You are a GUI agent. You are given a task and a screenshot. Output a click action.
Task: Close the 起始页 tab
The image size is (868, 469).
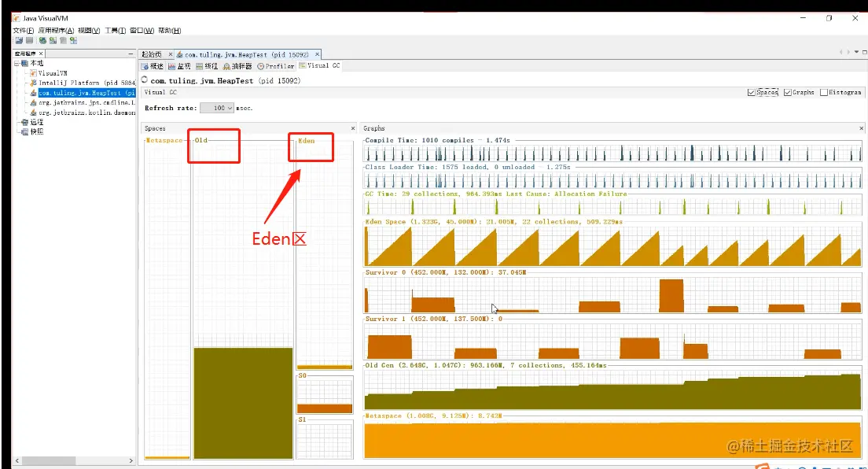171,54
